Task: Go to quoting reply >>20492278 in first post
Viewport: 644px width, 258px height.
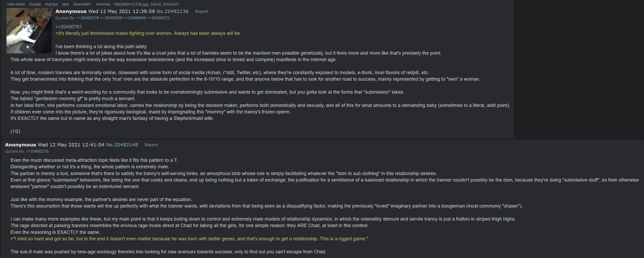Action: 88,18
